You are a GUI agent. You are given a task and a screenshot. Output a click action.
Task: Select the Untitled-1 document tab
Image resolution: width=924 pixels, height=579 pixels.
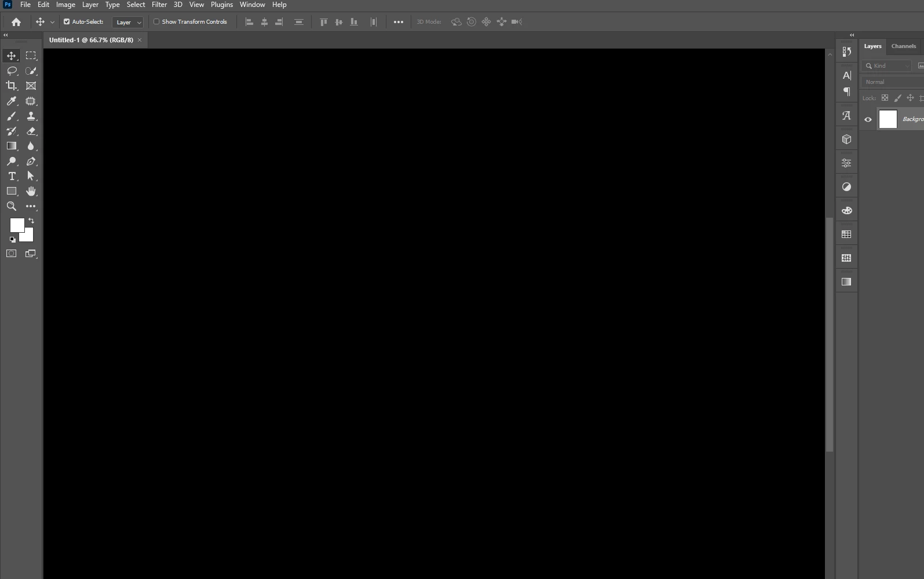pos(92,40)
